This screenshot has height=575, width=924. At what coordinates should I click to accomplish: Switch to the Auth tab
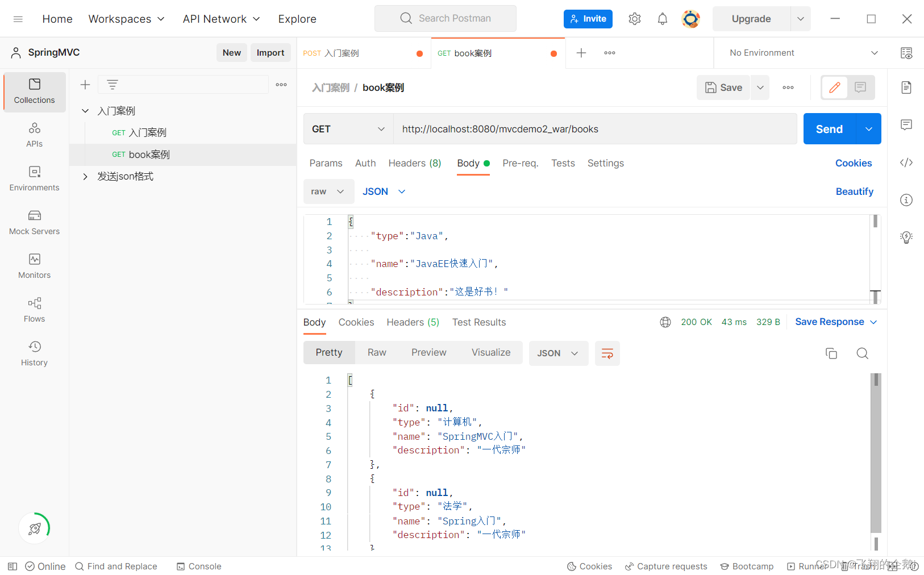tap(365, 163)
